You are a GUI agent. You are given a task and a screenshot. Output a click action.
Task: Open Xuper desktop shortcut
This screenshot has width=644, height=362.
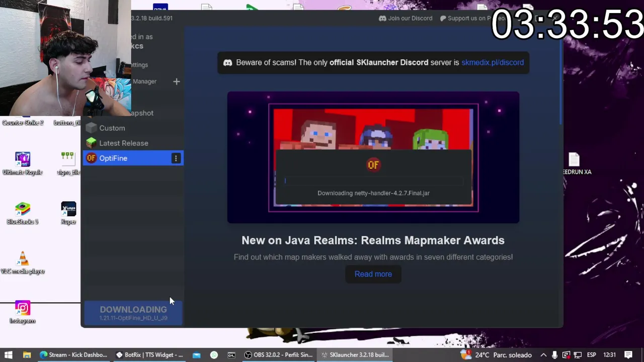pyautogui.click(x=68, y=213)
